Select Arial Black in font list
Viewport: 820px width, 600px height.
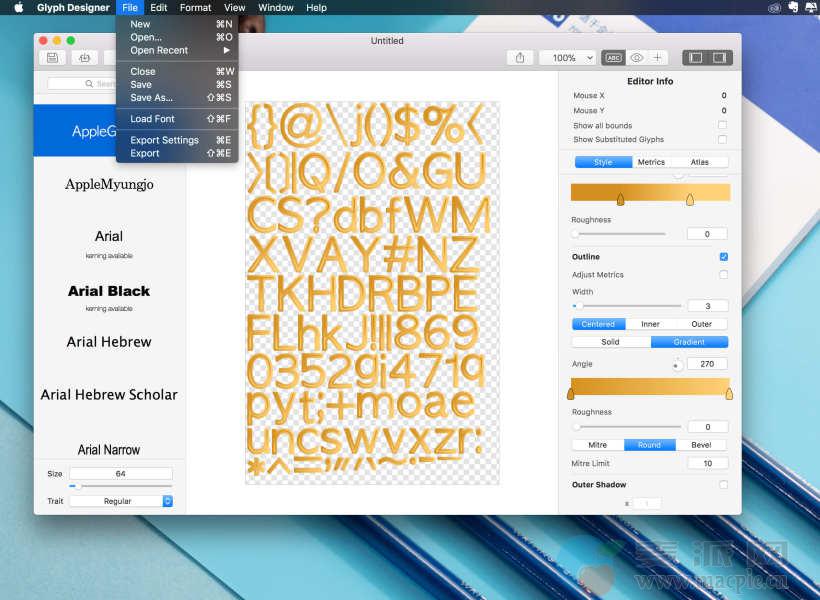[109, 291]
